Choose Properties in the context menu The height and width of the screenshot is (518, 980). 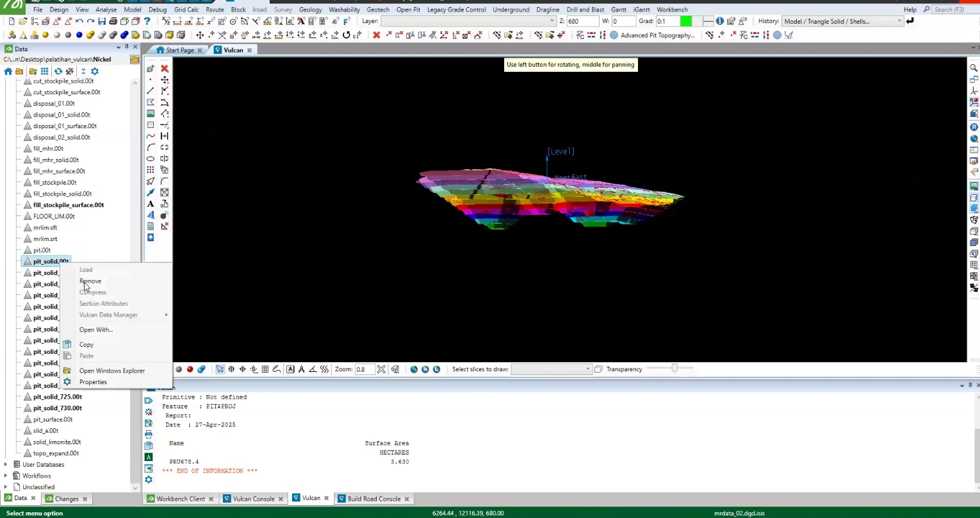coord(93,382)
